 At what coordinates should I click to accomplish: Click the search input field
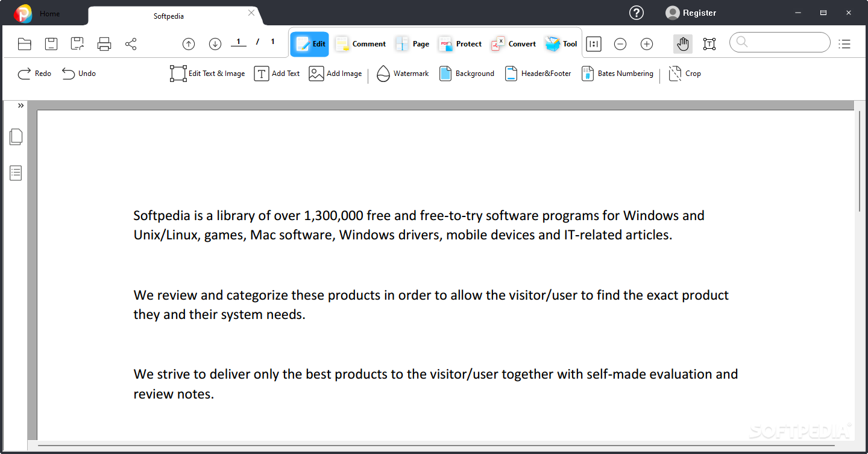tap(780, 42)
